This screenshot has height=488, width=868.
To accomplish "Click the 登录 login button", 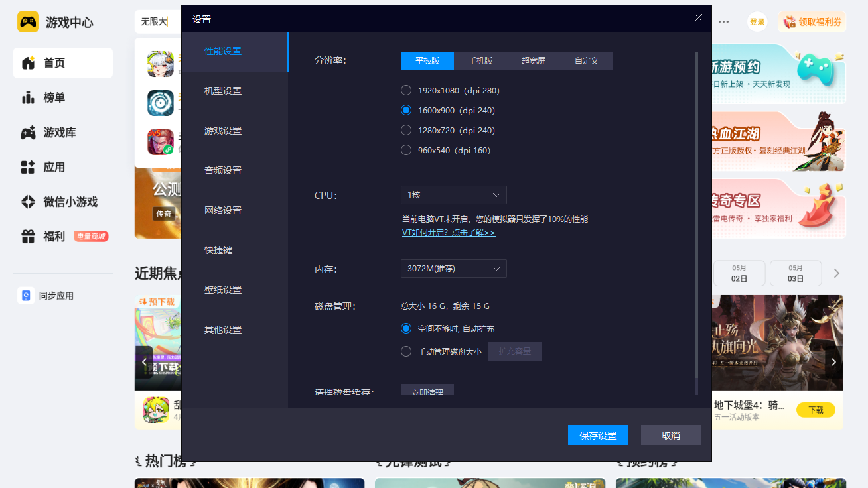I will pyautogui.click(x=757, y=22).
